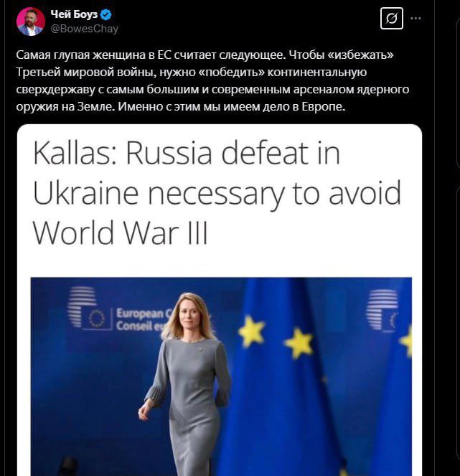The width and height of the screenshot is (460, 476).
Task: Click the European Council logo on left
Action: (81, 307)
